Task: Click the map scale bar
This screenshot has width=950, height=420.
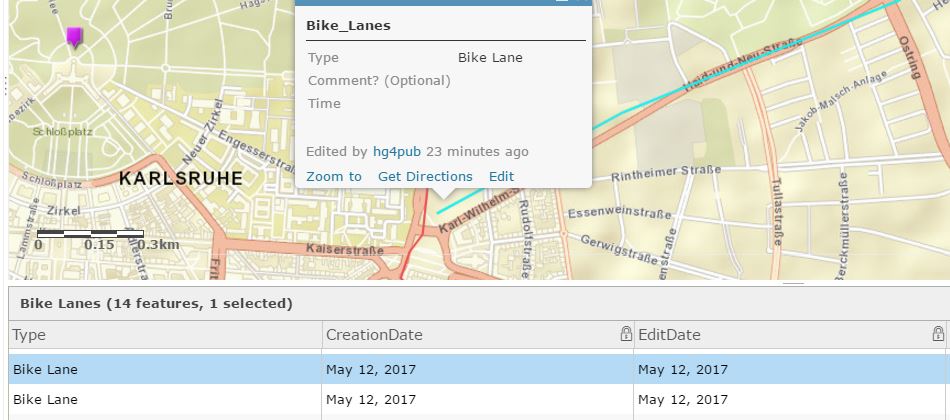Action: (90, 233)
